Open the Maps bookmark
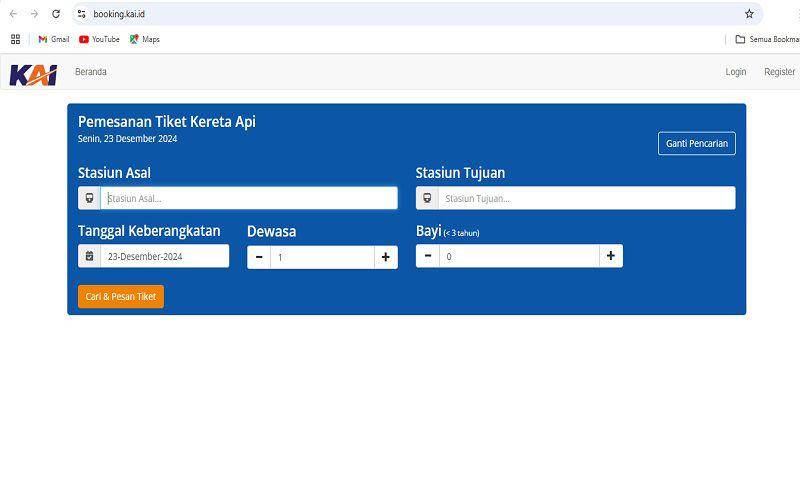Screen dimensions: 800x500 [144, 39]
